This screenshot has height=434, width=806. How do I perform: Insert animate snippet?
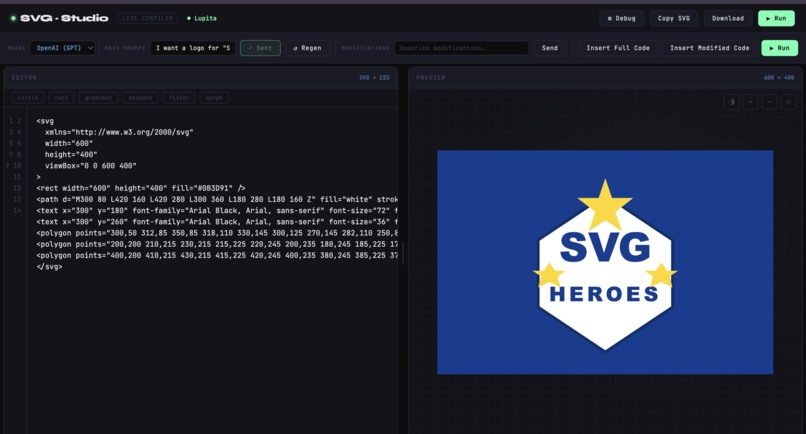coord(140,98)
